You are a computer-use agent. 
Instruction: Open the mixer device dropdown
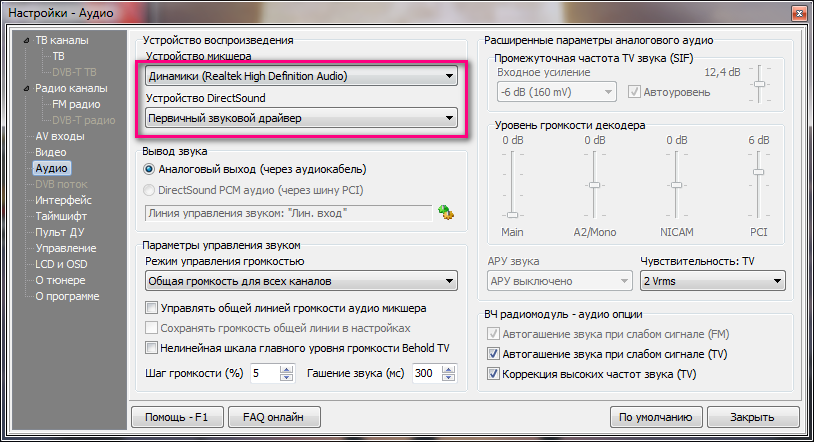tap(301, 75)
